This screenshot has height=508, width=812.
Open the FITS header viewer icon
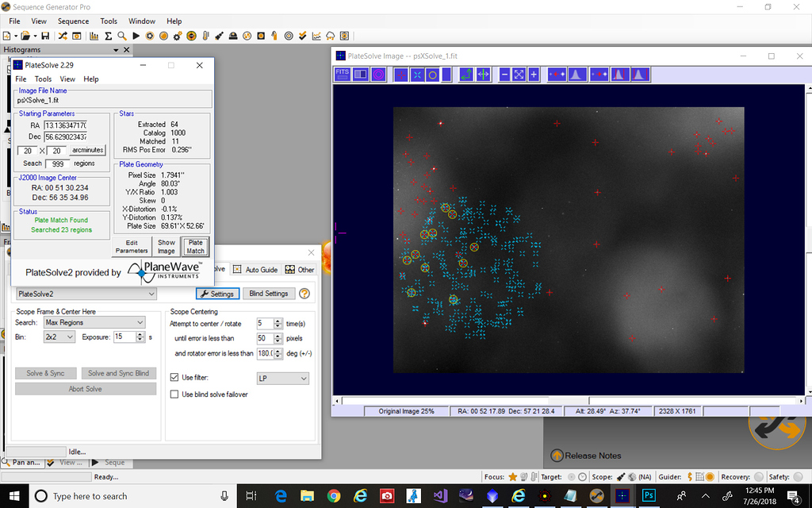[342, 74]
